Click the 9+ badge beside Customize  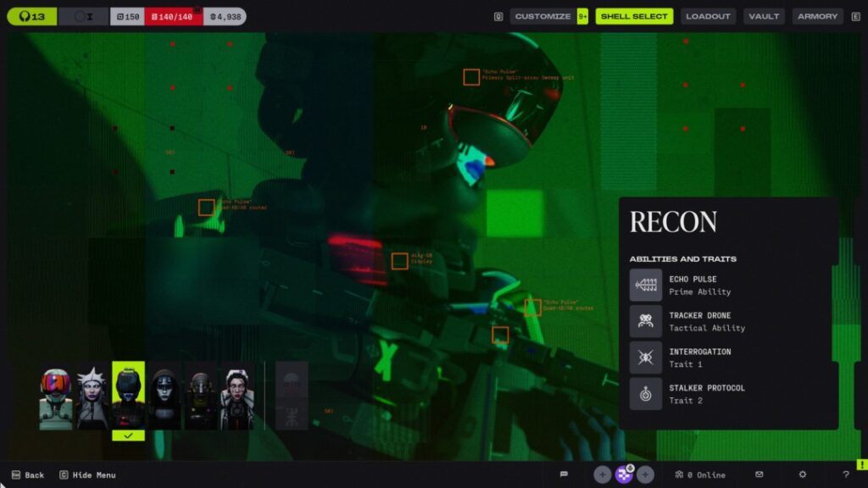pos(582,17)
